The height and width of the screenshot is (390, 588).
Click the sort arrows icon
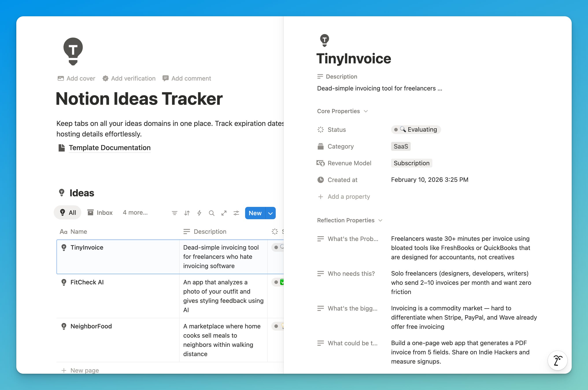(x=187, y=213)
